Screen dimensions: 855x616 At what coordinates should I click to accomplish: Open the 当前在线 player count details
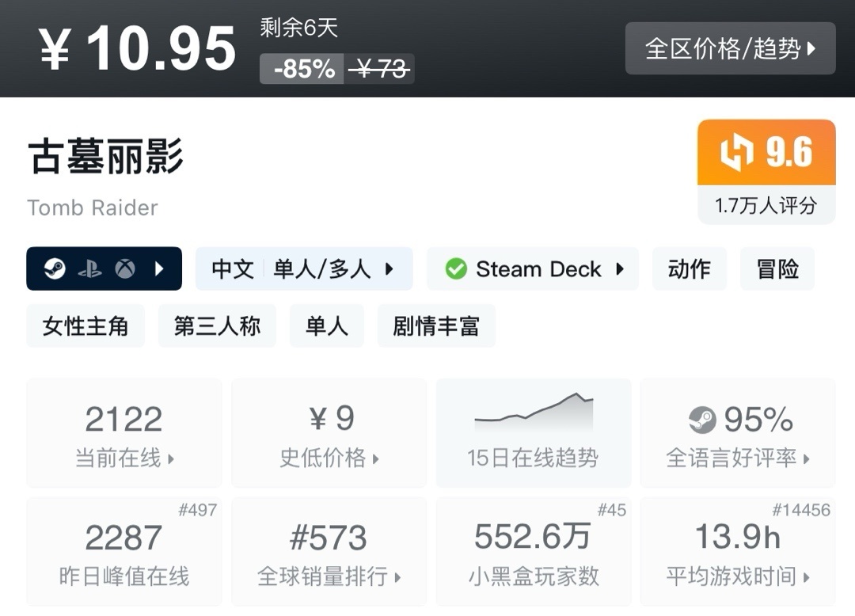[x=124, y=432]
